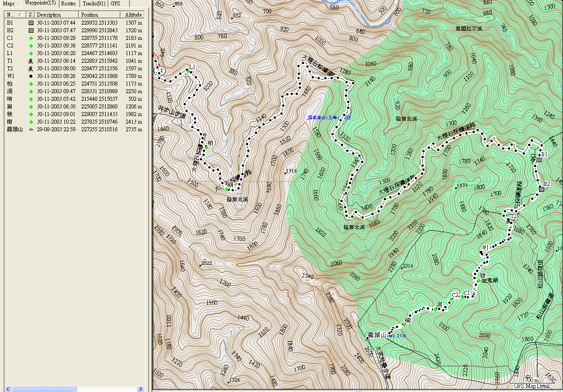Image resolution: width=563 pixels, height=392 pixels.
Task: Open the Tracks(91) tab
Action: pos(94,4)
